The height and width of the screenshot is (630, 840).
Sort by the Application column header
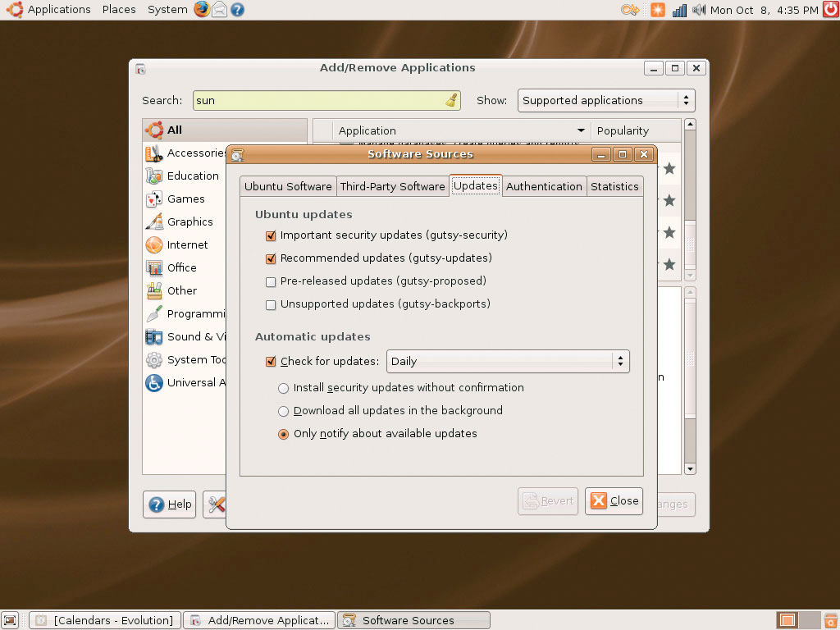coord(461,130)
